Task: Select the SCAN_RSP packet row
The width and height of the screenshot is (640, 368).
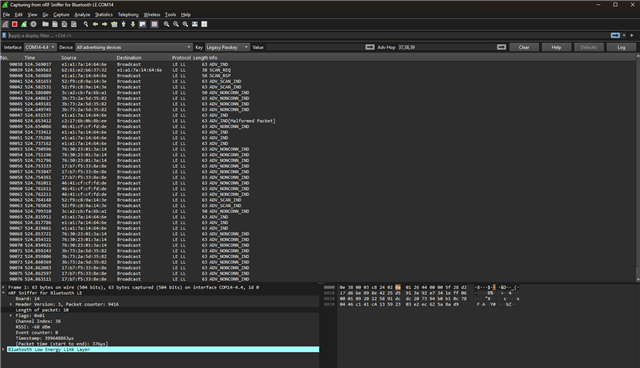Action: click(318, 76)
